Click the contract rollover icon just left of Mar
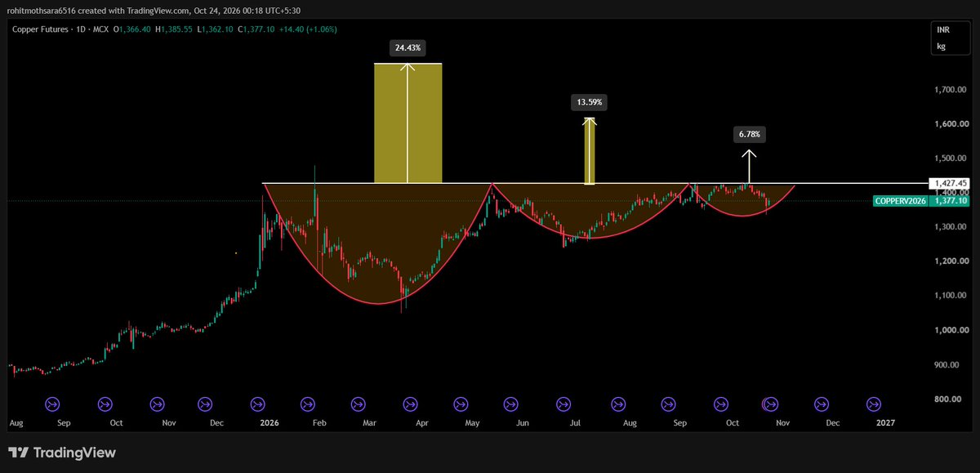The height and width of the screenshot is (473, 980). [x=357, y=403]
